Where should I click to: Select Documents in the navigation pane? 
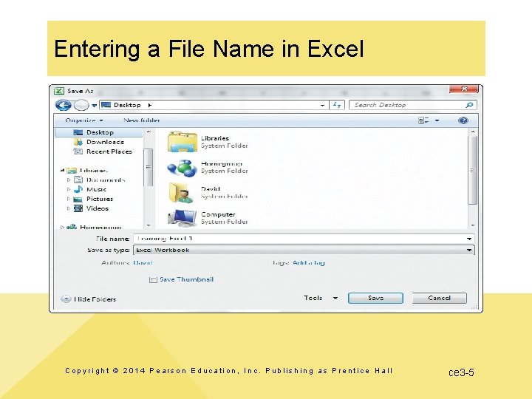click(x=100, y=180)
